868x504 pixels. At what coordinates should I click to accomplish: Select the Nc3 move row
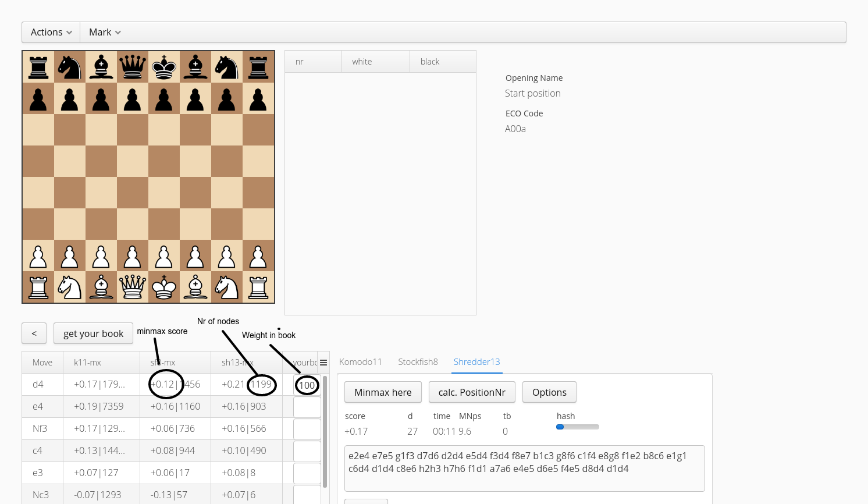pos(172,494)
